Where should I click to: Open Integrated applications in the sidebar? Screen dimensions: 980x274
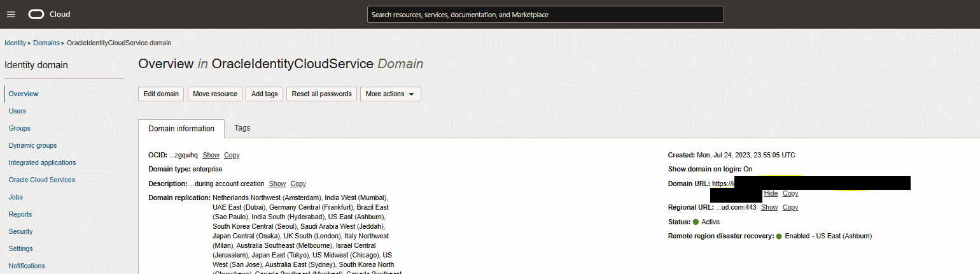coord(42,162)
